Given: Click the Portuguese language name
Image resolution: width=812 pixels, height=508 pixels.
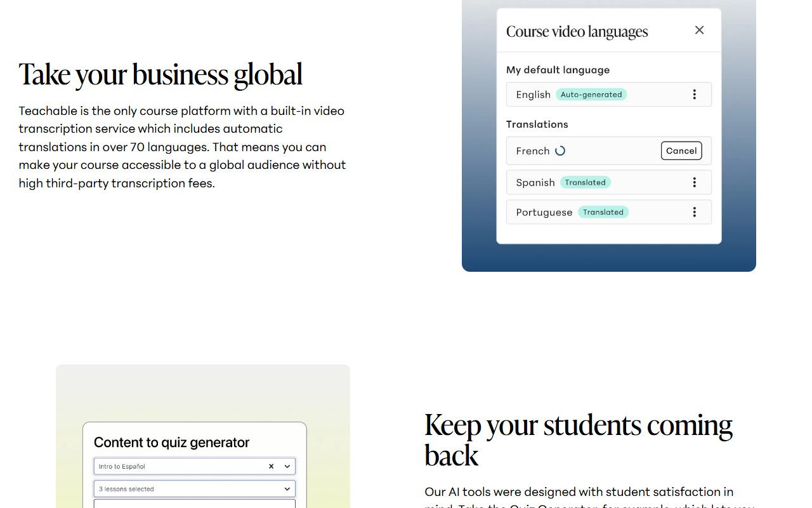Looking at the screenshot, I should coord(544,213).
